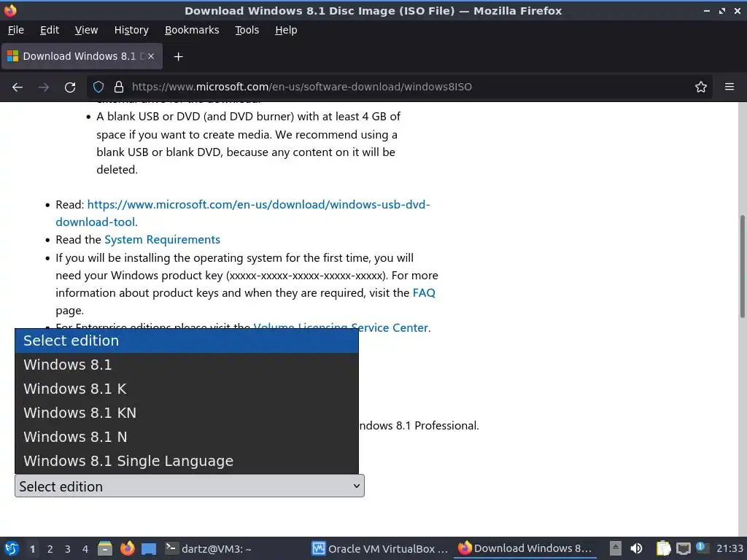Open the Edit menu
747x560 pixels.
50,30
